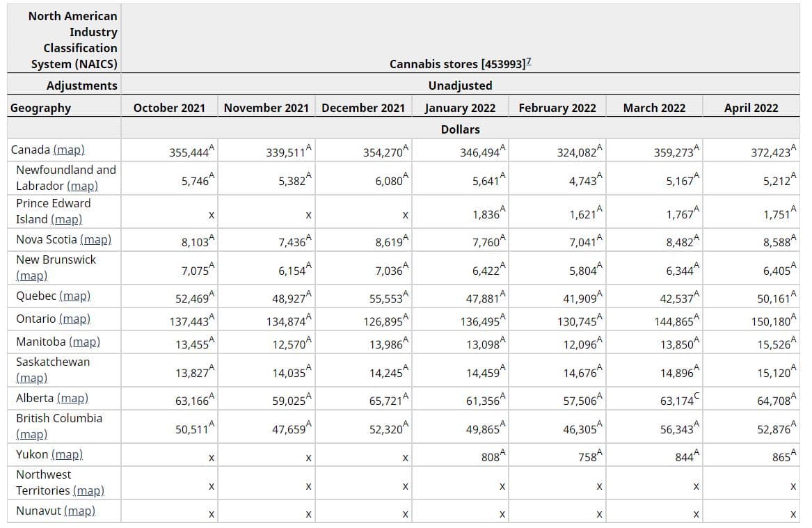812x528 pixels.
Task: Open the Northwest Territories map link
Action: [x=89, y=490]
